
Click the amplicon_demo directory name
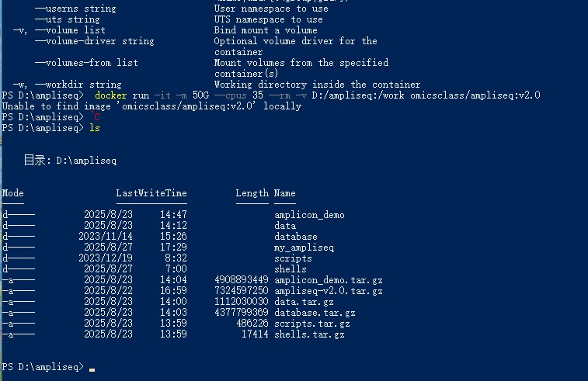point(309,215)
